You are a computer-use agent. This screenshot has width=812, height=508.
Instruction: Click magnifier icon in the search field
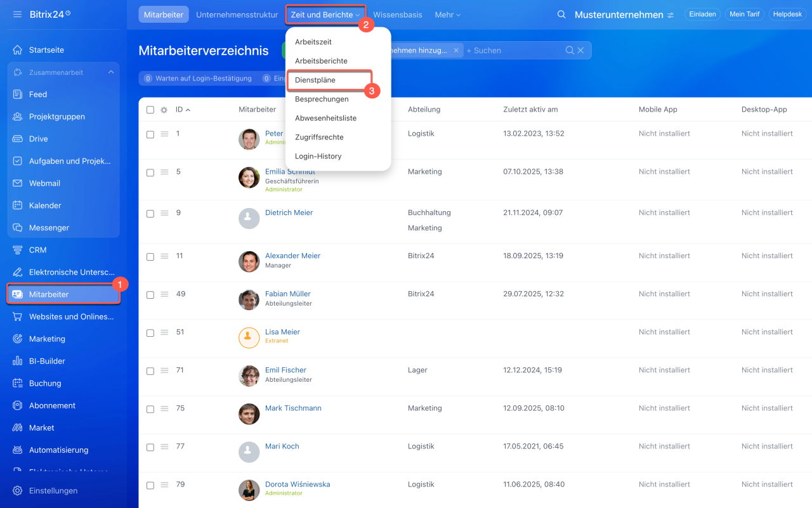[x=570, y=51]
